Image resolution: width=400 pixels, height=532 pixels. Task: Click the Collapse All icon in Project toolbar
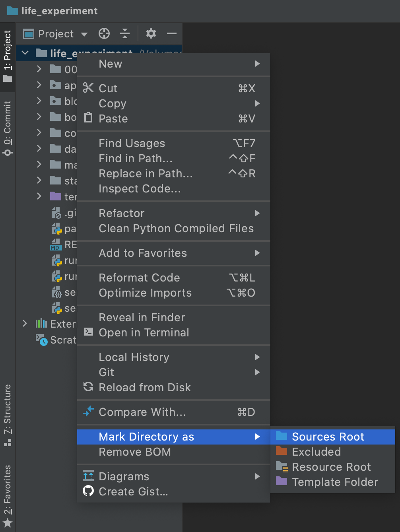point(125,34)
